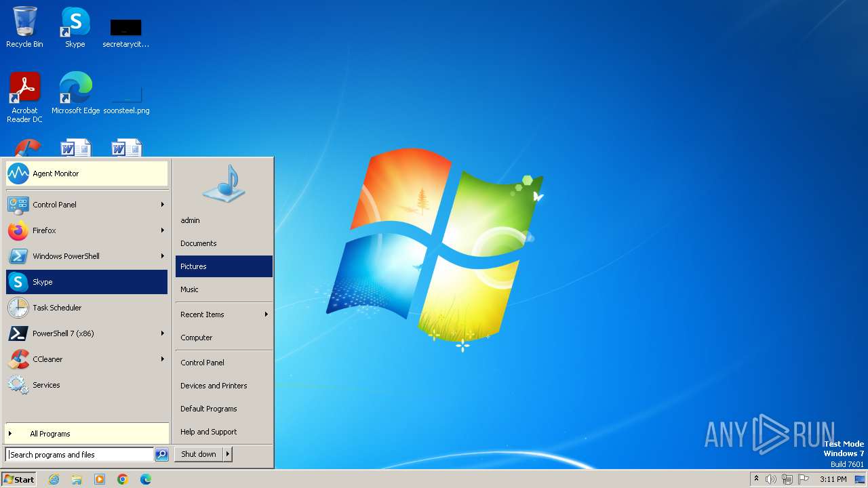Open Music library
The width and height of the screenshot is (868, 488).
[224, 289]
